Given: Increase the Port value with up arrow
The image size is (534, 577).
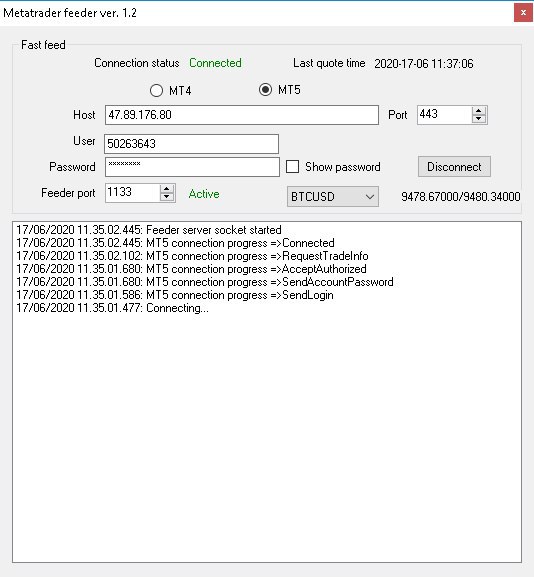Looking at the screenshot, I should coord(478,110).
